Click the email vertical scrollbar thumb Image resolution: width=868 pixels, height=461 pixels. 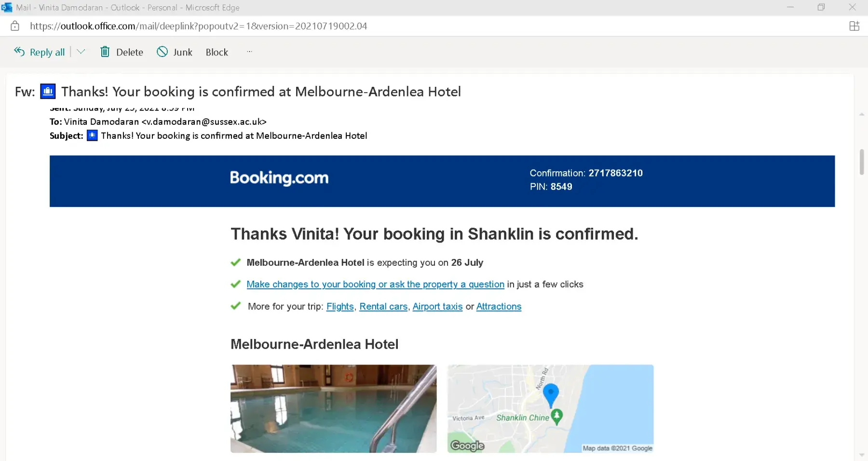pos(862,162)
